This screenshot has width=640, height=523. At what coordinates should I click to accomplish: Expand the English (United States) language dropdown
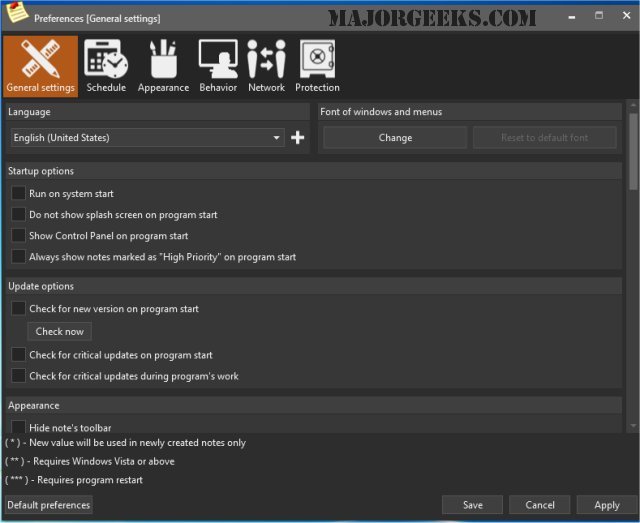point(148,138)
